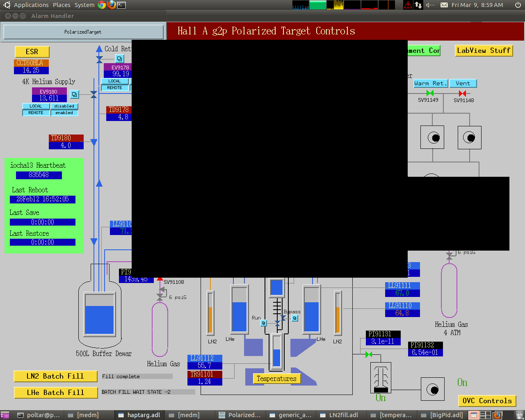Open related display icon beside EV9180
Screen dimensions: 525x420
(x=74, y=94)
